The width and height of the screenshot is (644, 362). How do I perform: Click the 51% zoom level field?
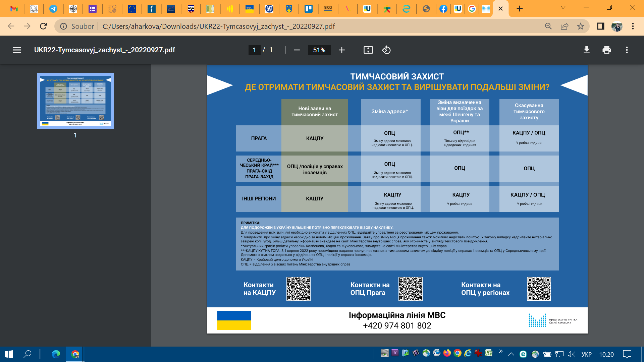[319, 50]
